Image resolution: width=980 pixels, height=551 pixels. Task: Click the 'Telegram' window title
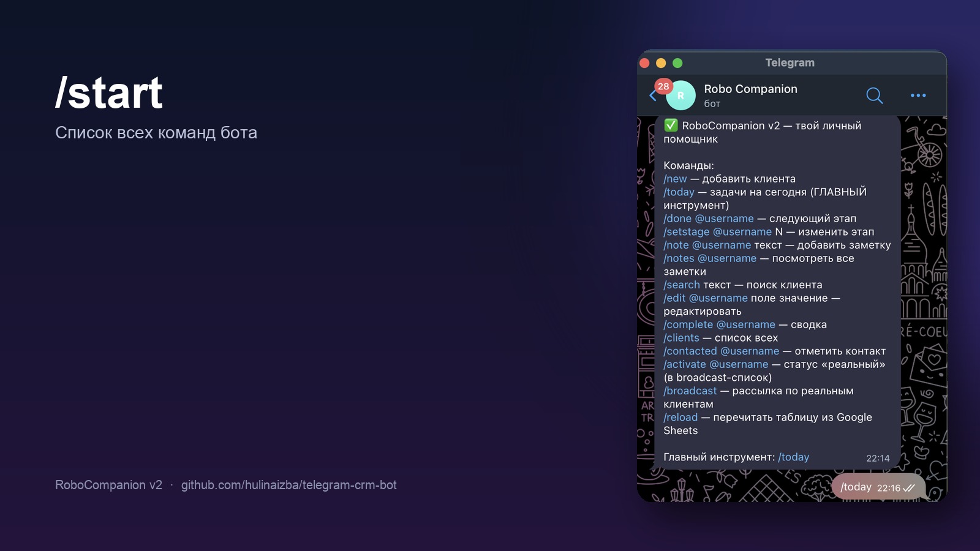click(x=790, y=62)
